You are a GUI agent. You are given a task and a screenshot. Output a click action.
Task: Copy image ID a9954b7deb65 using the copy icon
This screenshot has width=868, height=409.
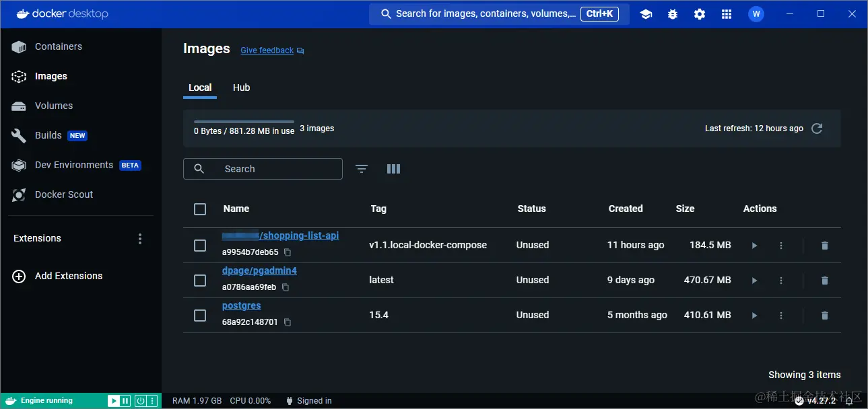pyautogui.click(x=287, y=252)
